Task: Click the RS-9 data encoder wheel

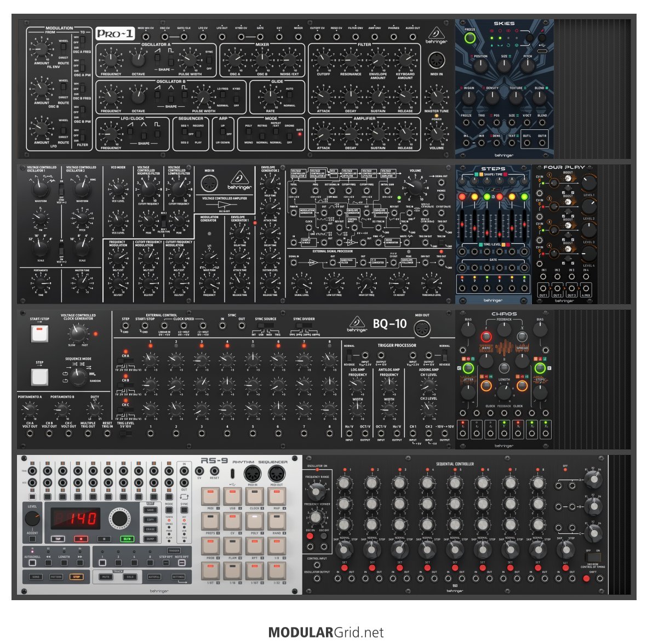Action: 119,518
